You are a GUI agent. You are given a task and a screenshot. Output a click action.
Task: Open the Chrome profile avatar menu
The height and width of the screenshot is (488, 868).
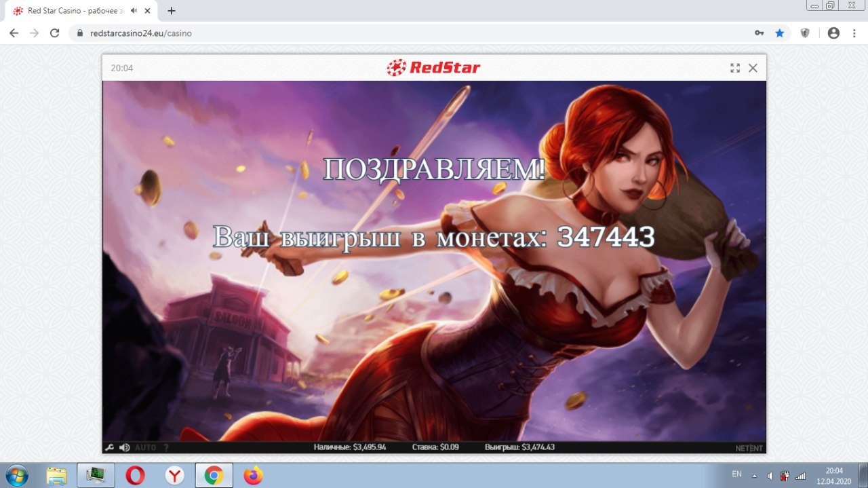pos(833,33)
